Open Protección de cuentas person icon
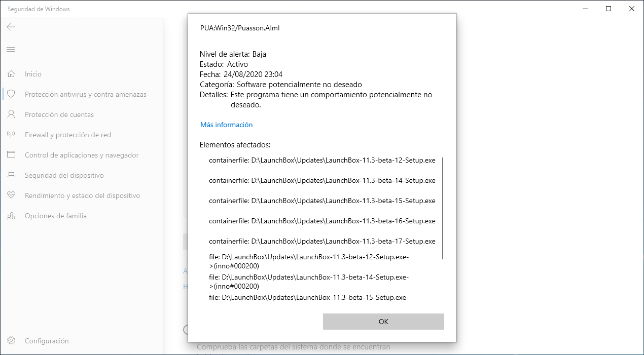Viewport: 644px width, 355px height. pos(11,114)
